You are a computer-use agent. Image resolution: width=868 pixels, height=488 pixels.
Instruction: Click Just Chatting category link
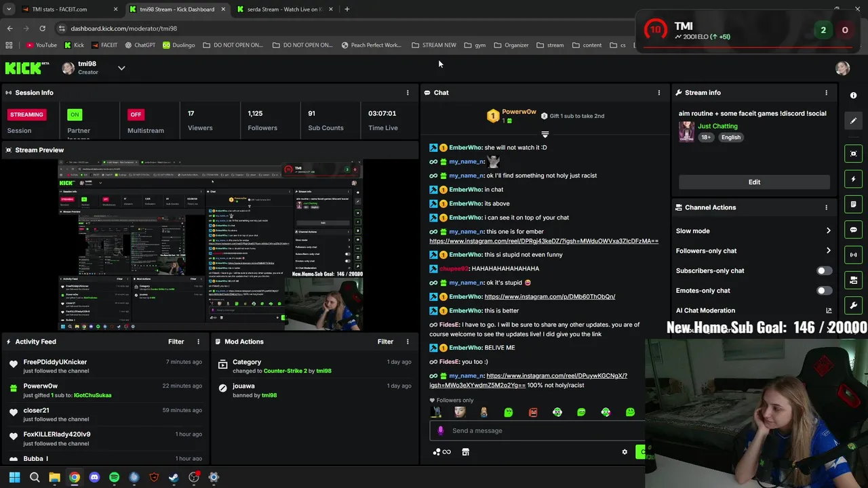click(717, 126)
